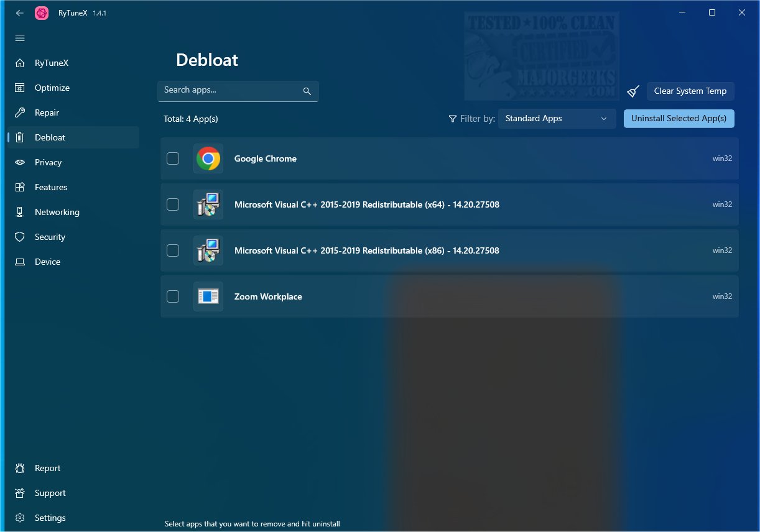Click the filter funnel icon

[453, 119]
